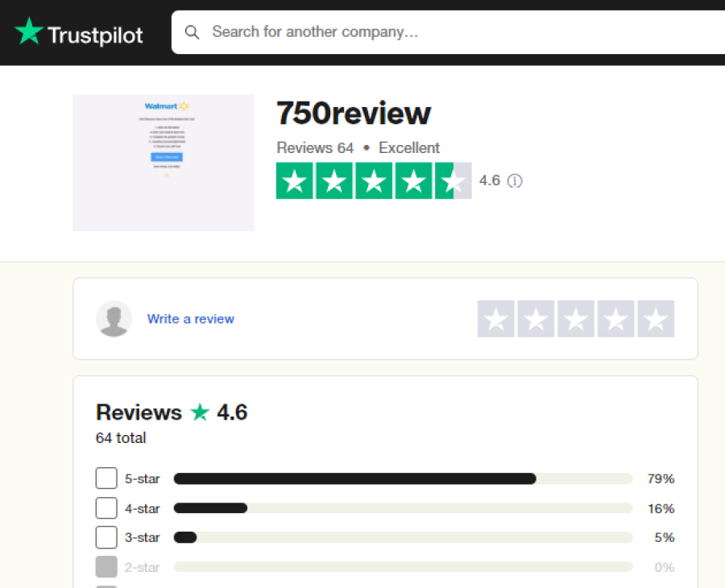This screenshot has width=725, height=588.
Task: Rate five stars in Write a review
Action: pyautogui.click(x=656, y=318)
